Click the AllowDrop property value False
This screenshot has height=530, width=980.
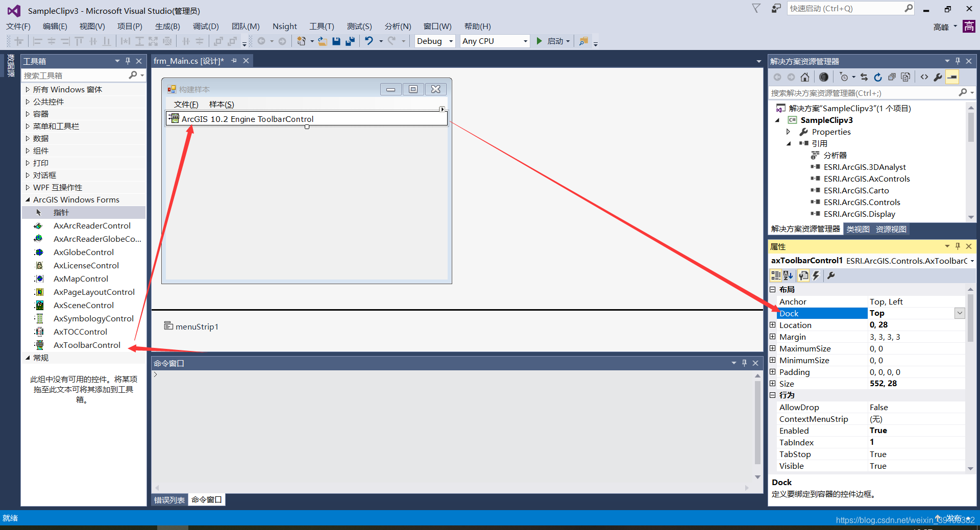tap(878, 407)
